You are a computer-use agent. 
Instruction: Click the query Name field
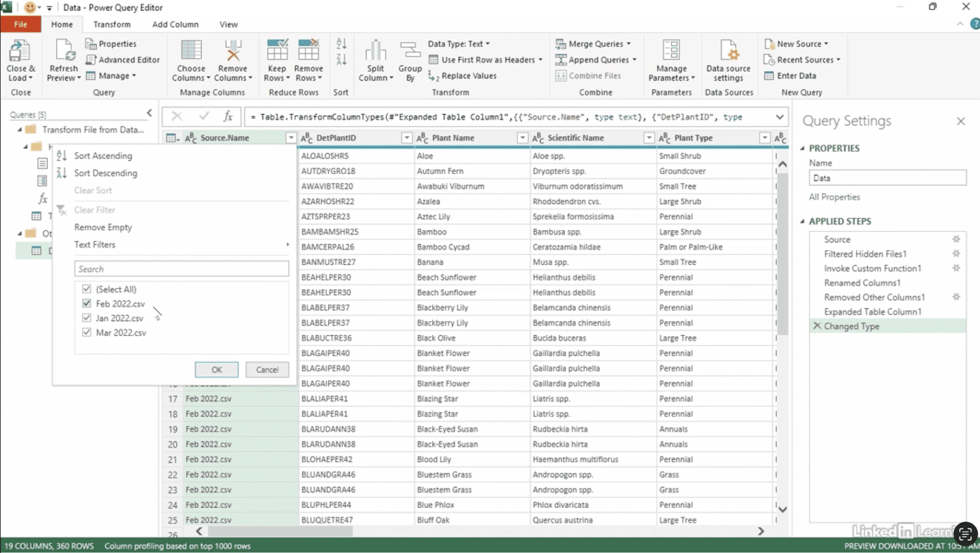tap(887, 178)
